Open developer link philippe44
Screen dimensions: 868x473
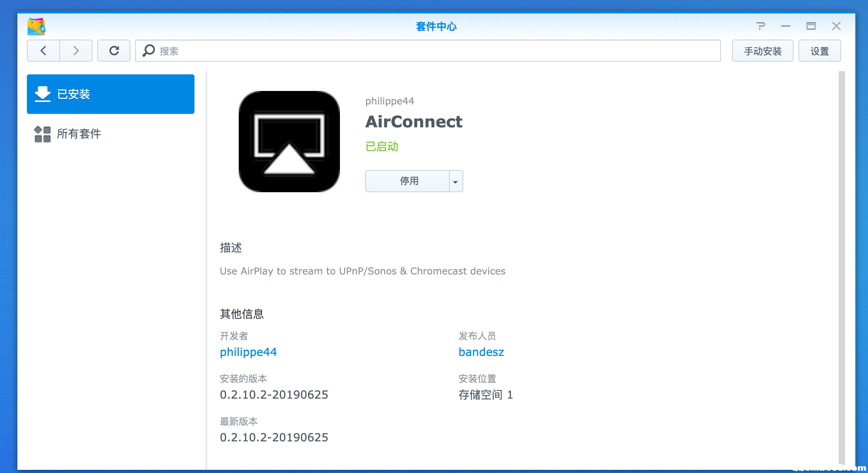tap(248, 352)
